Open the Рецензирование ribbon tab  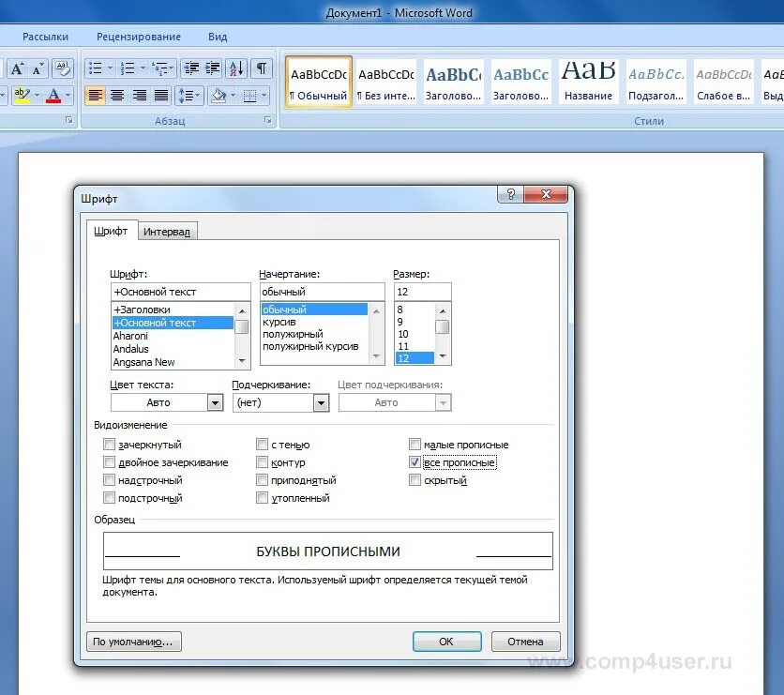[x=139, y=37]
